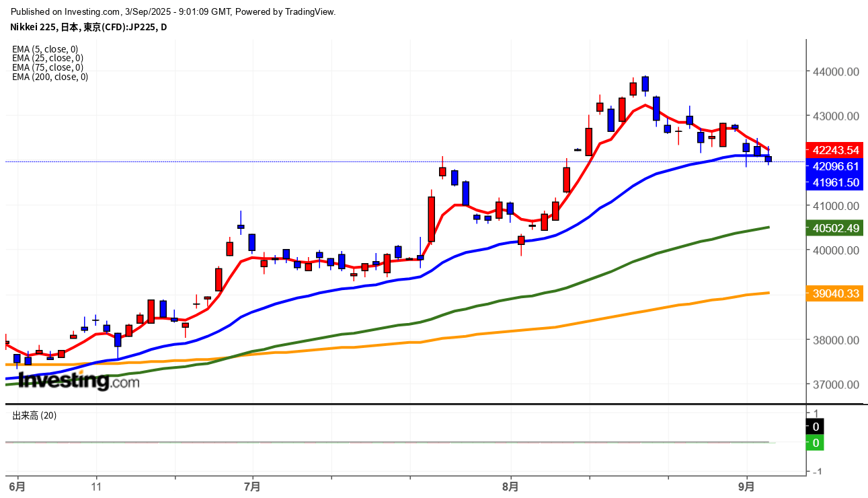Click the blue 42096.61 price tag
Viewport: 868px width, 498px height.
836,166
